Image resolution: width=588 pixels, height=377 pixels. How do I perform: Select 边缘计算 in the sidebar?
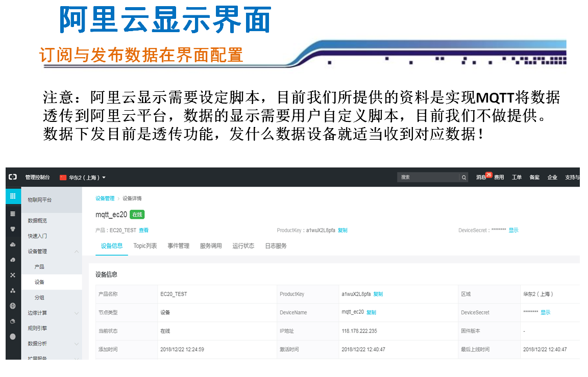click(37, 313)
